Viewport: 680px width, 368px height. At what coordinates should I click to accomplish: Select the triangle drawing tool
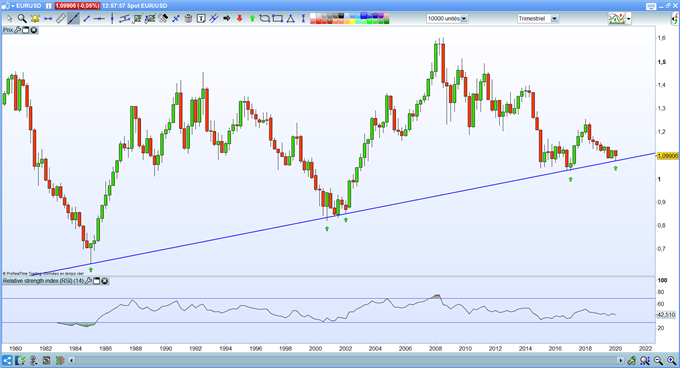[x=291, y=19]
